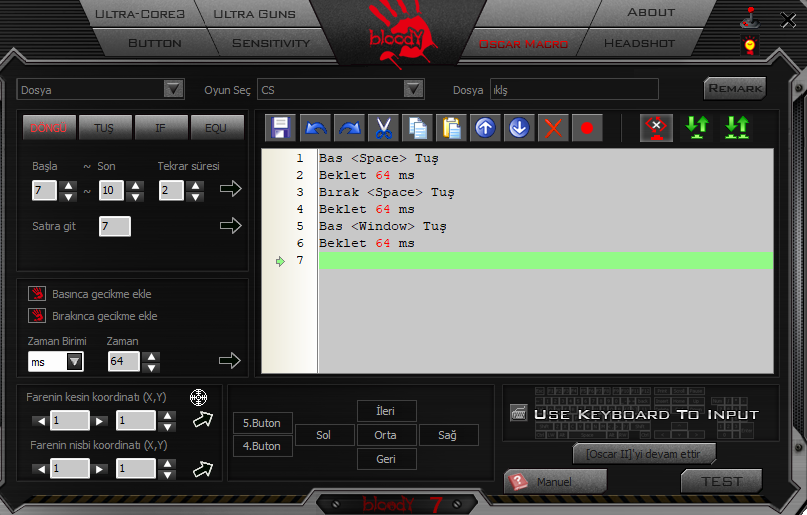Click the undo arrow icon
The height and width of the screenshot is (515, 807).
click(x=316, y=128)
